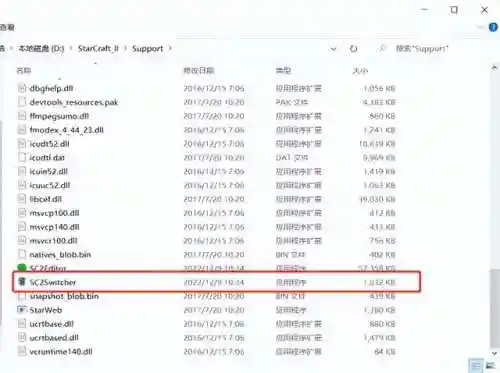Click the scrollbar down arrow

(495, 353)
